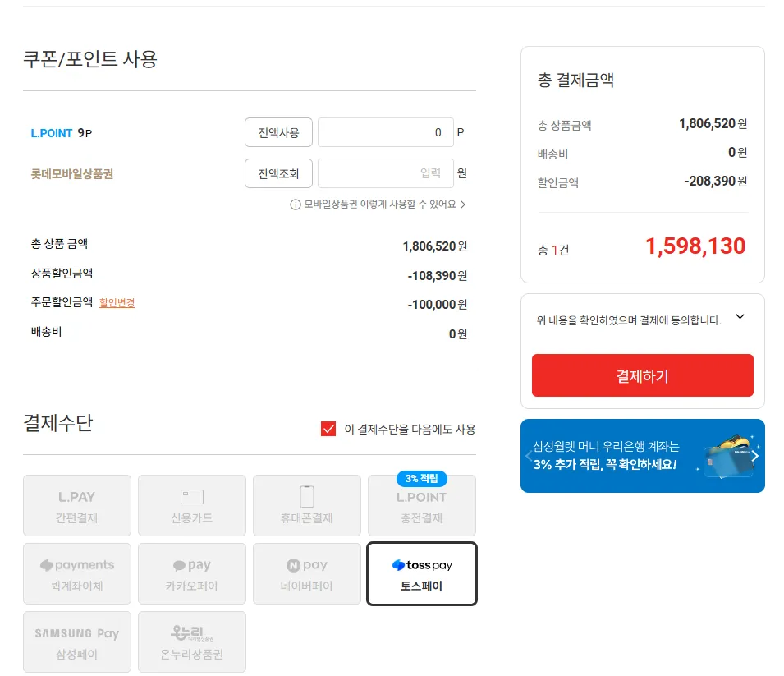Check Lotte mobile gift certificate balance
The image size is (784, 676).
coord(278,173)
